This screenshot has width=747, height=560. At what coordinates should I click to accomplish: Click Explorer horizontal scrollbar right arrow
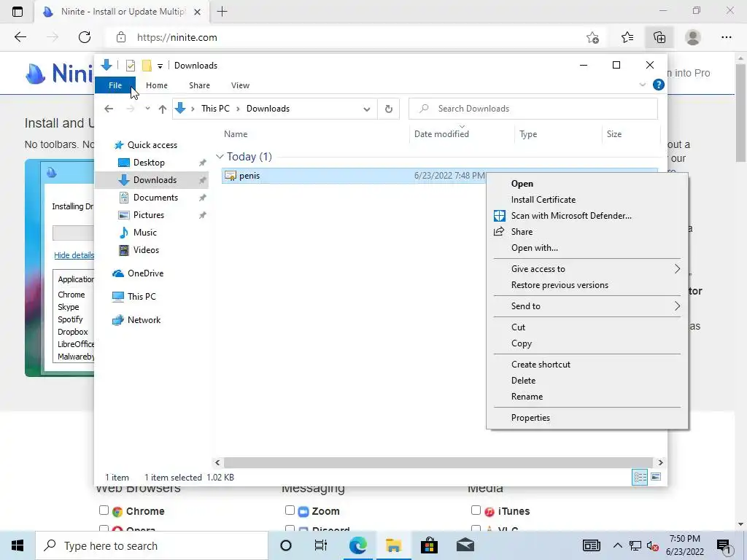pyautogui.click(x=660, y=462)
